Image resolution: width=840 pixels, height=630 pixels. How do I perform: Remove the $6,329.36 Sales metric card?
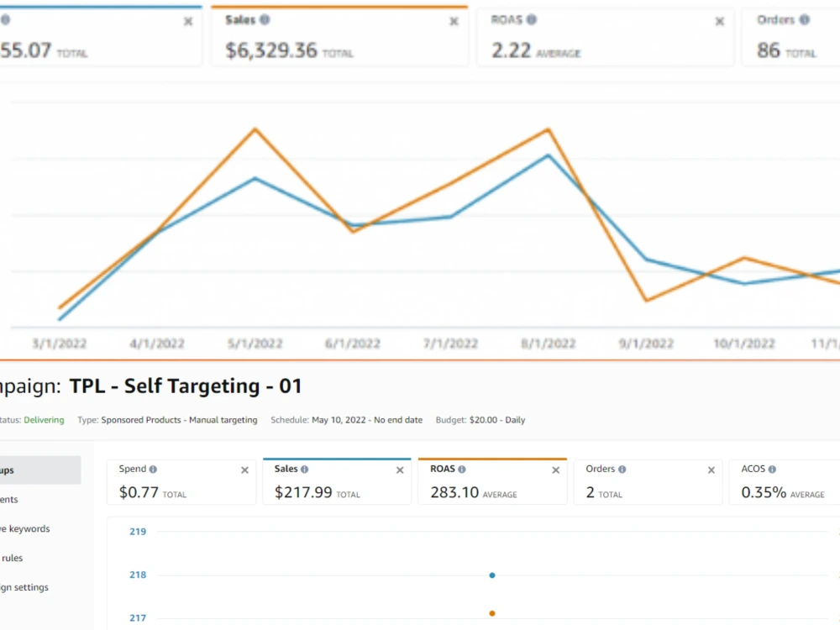454,22
